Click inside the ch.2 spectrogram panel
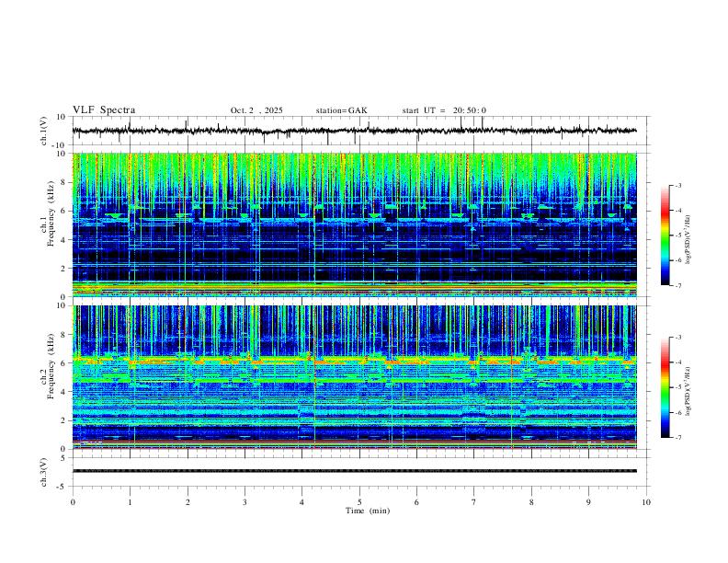The height and width of the screenshot is (563, 728). click(354, 377)
